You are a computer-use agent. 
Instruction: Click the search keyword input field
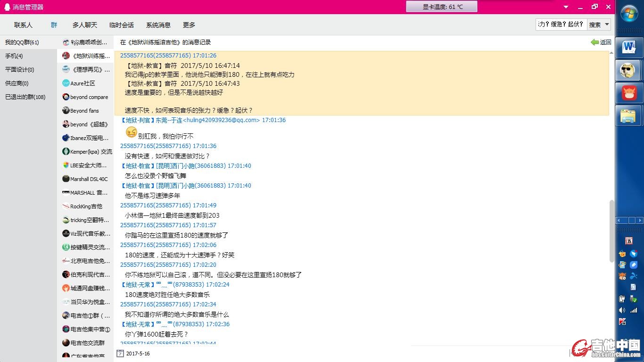[561, 25]
